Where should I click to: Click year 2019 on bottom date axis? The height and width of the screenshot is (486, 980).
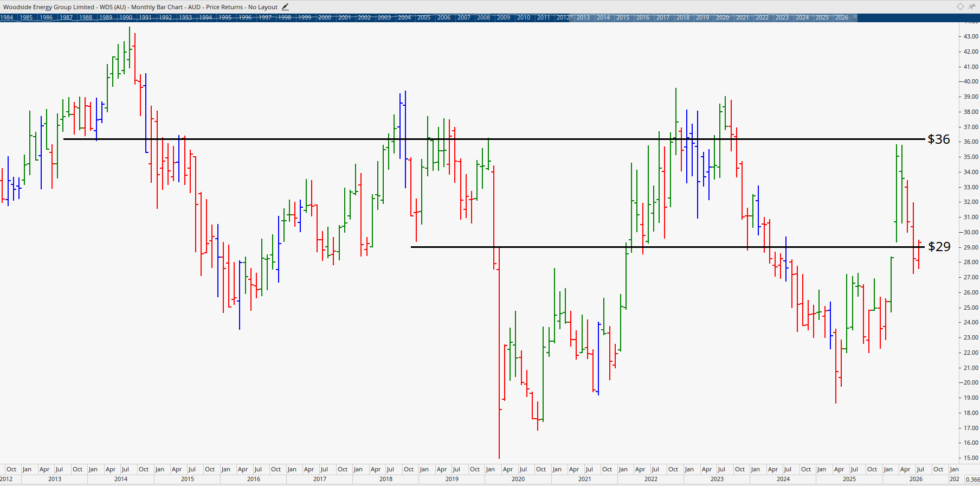[x=452, y=479]
